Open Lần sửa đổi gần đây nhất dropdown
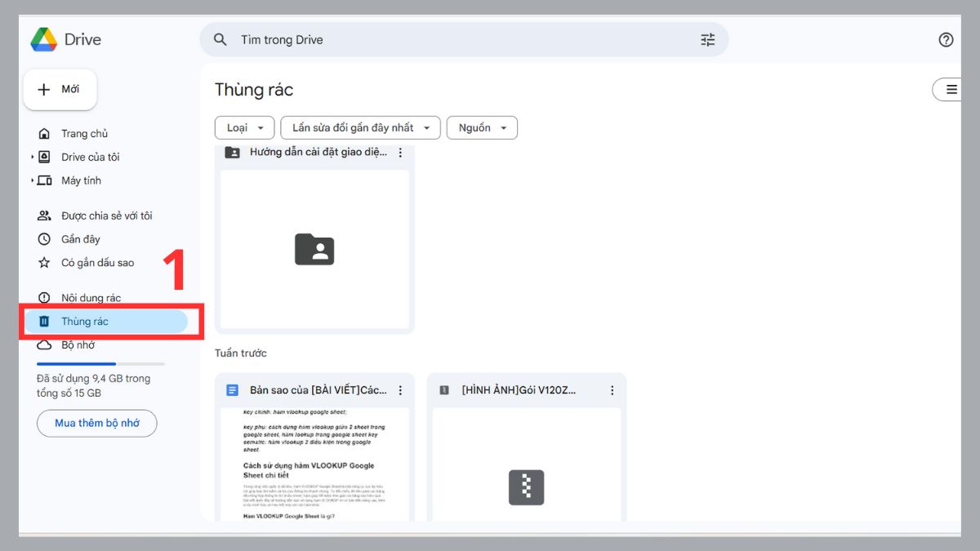The image size is (980, 551). [x=360, y=127]
